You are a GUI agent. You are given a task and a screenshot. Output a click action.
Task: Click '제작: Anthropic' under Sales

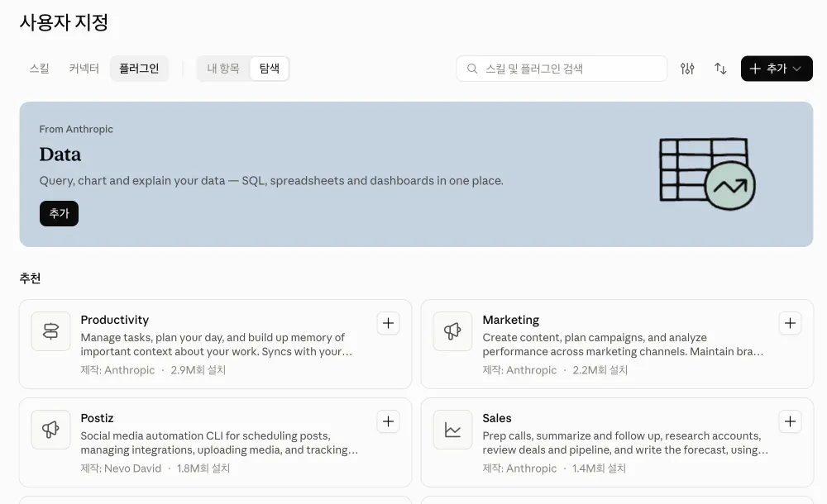coord(519,468)
